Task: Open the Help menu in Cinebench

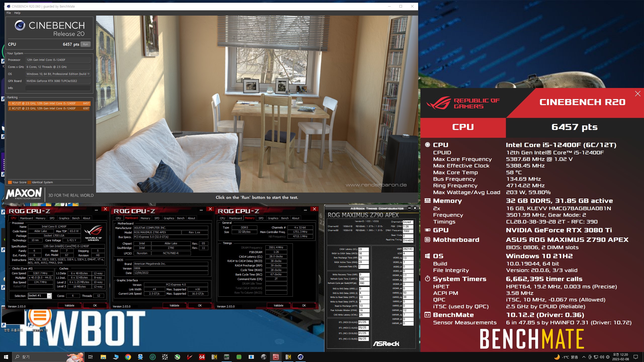Action: (17, 13)
